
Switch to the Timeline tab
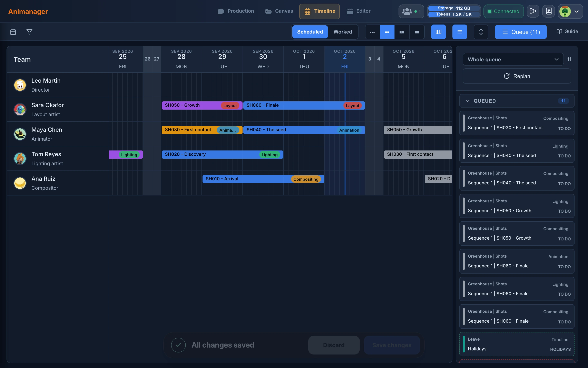click(319, 11)
